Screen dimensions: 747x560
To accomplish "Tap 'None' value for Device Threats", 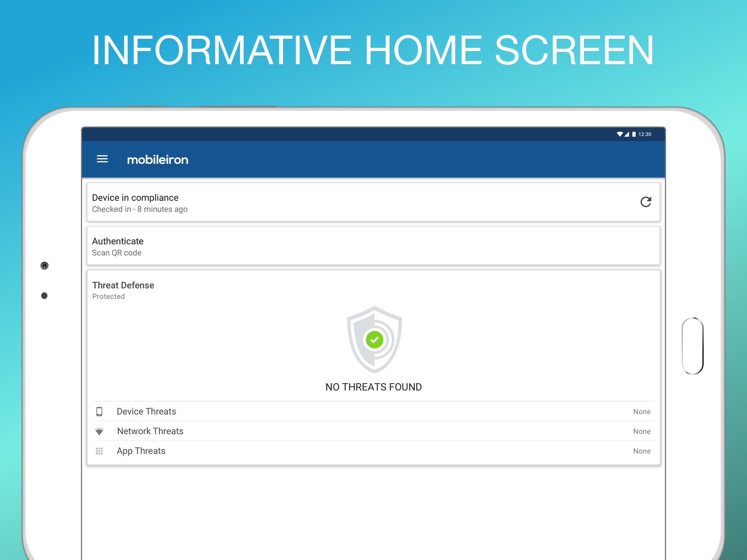I will tap(642, 412).
